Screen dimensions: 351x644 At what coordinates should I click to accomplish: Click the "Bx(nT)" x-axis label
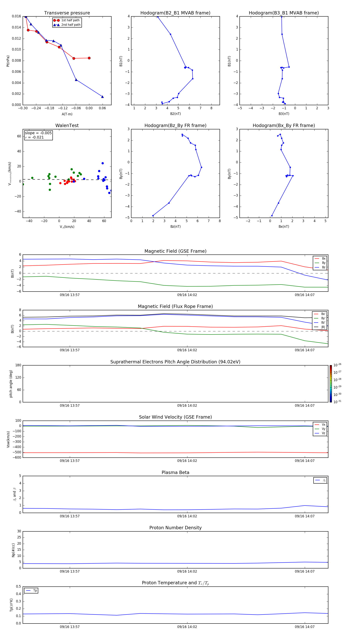[284, 227]
